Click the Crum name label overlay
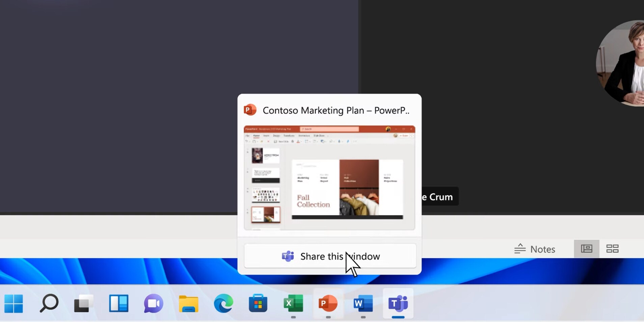 [437, 196]
